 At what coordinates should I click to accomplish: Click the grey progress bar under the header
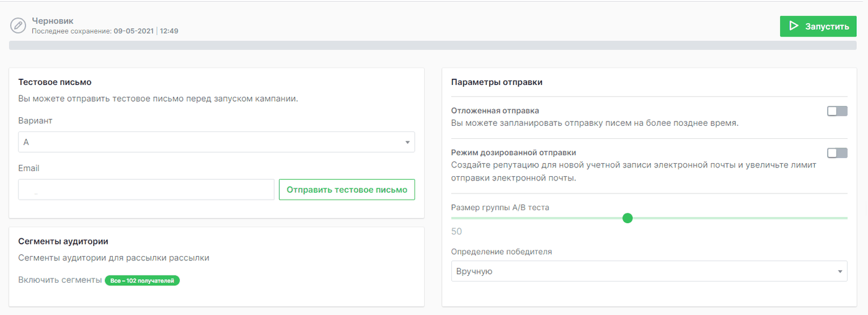point(433,45)
